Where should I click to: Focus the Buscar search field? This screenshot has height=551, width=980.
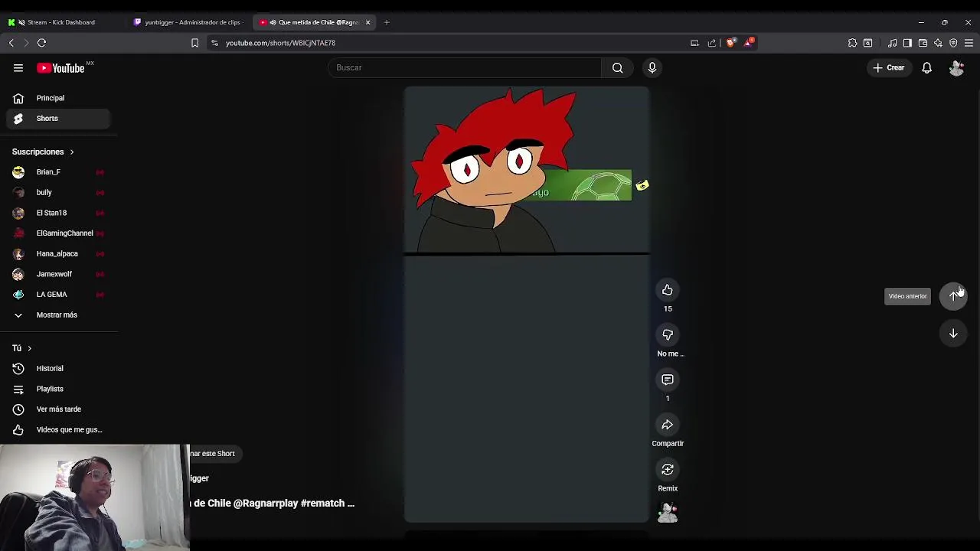465,68
